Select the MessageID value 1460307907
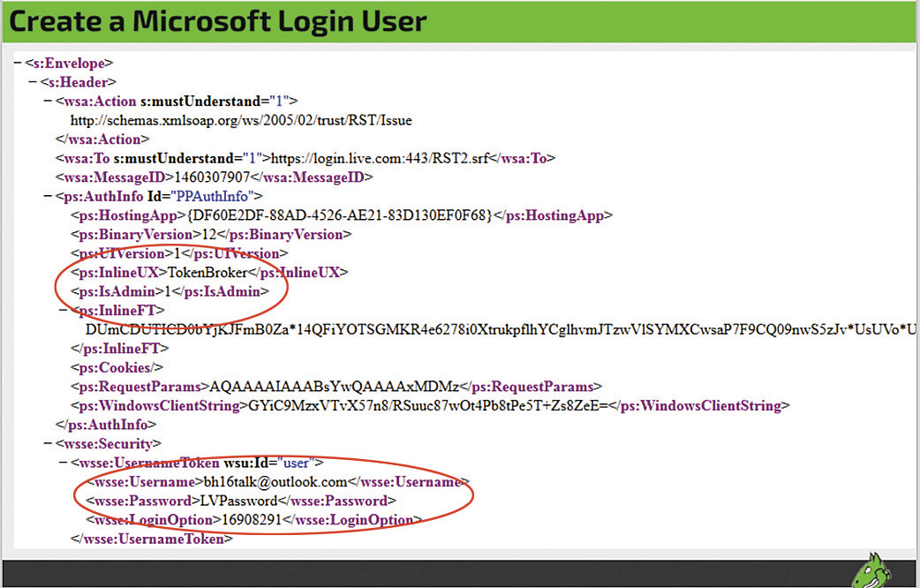 coord(212,177)
